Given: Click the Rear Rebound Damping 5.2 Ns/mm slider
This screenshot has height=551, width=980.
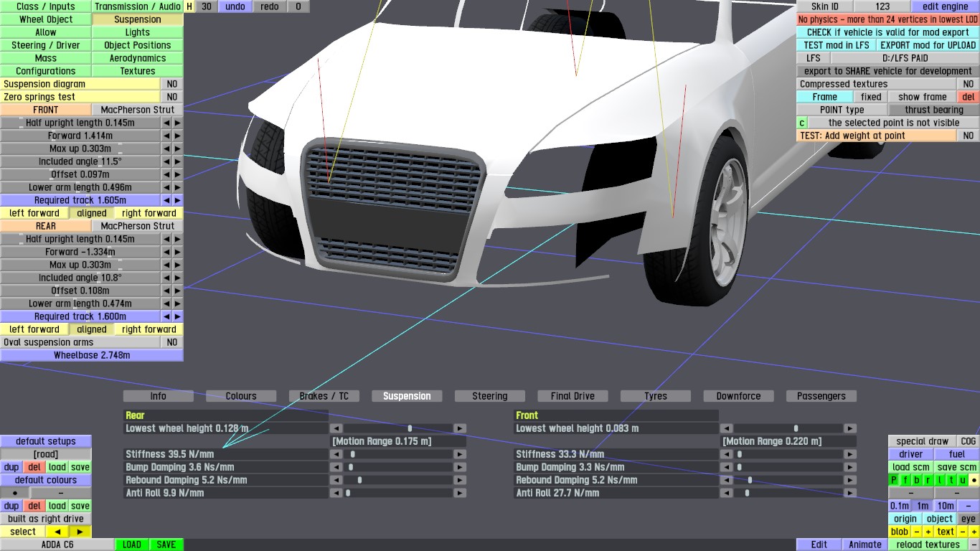Looking at the screenshot, I should click(397, 480).
